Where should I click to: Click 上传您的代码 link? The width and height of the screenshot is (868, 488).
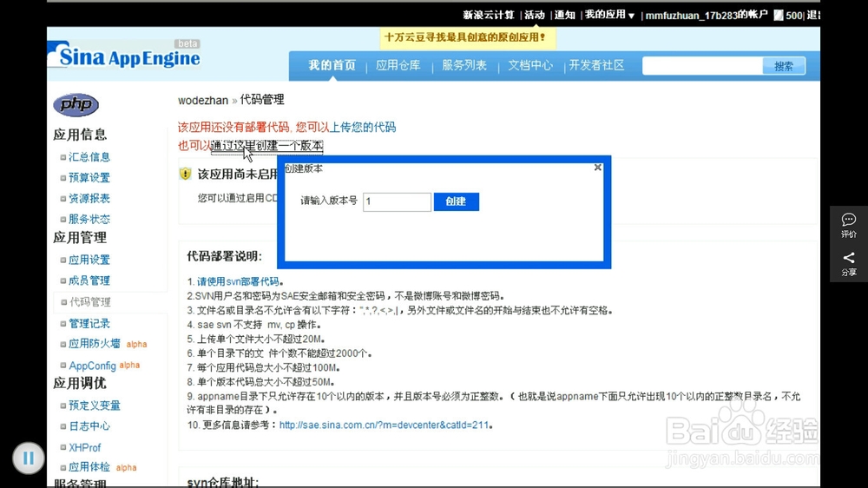363,127
